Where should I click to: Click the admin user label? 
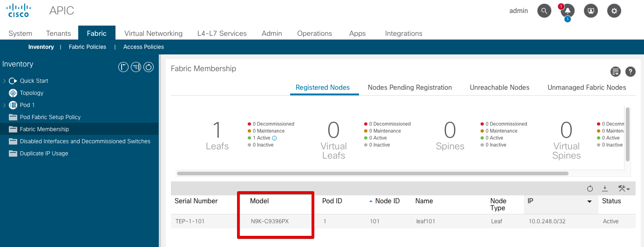(x=519, y=11)
